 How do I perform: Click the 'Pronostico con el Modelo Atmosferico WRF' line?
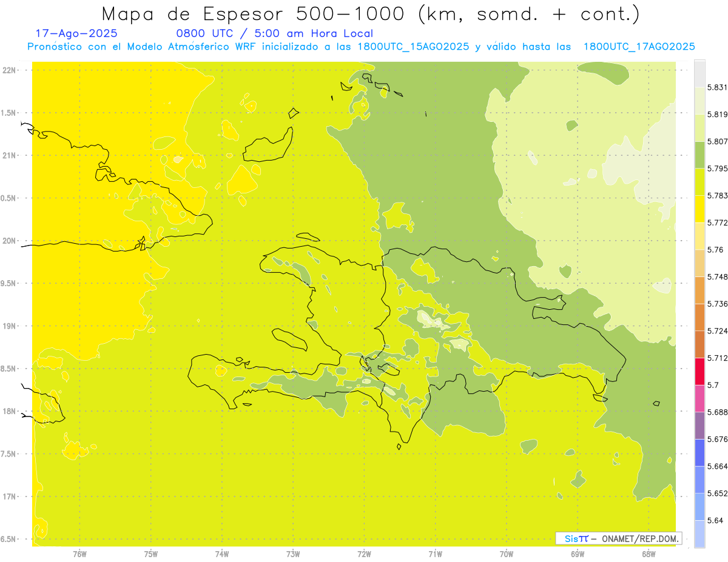coord(361,47)
